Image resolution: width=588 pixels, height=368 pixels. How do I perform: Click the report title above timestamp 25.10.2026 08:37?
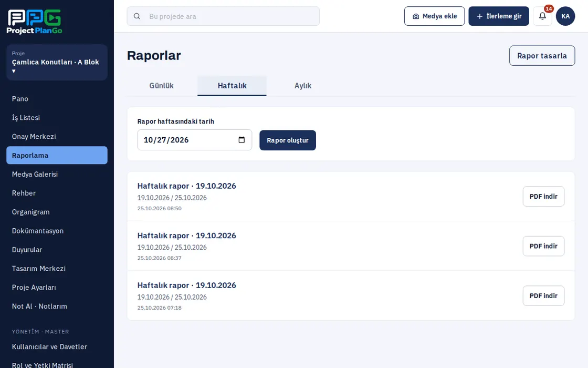pos(187,236)
